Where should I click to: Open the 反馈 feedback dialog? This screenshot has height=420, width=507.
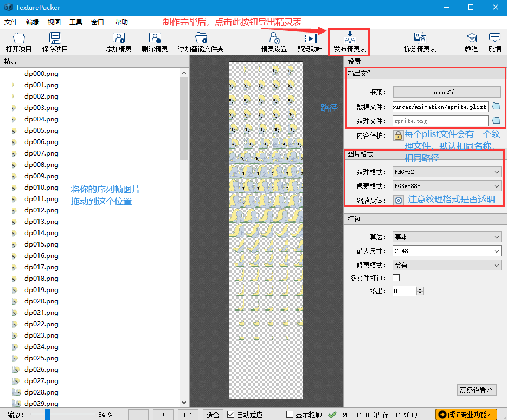495,43
